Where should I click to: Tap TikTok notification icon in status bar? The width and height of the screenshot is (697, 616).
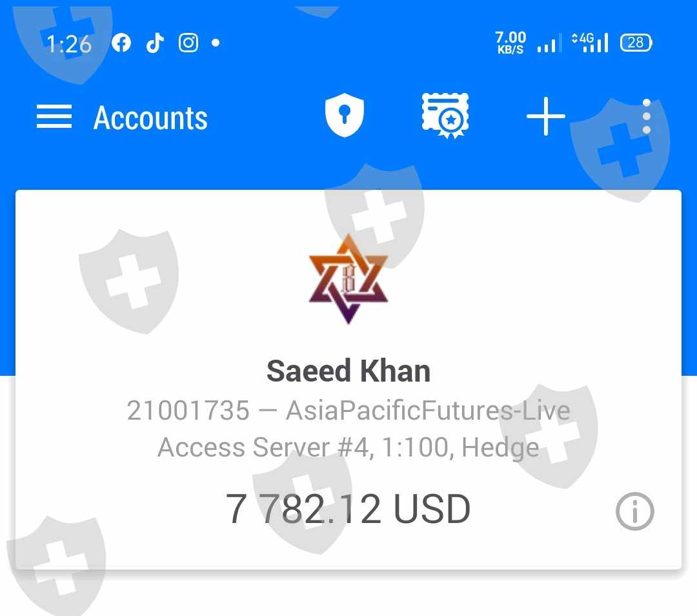pos(155,43)
